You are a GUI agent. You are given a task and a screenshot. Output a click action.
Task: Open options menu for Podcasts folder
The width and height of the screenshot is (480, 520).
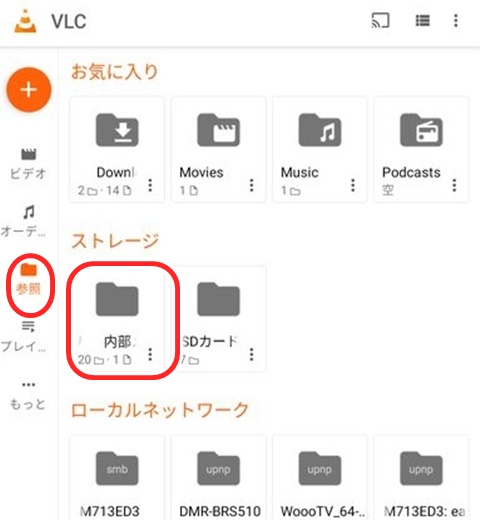click(x=454, y=185)
